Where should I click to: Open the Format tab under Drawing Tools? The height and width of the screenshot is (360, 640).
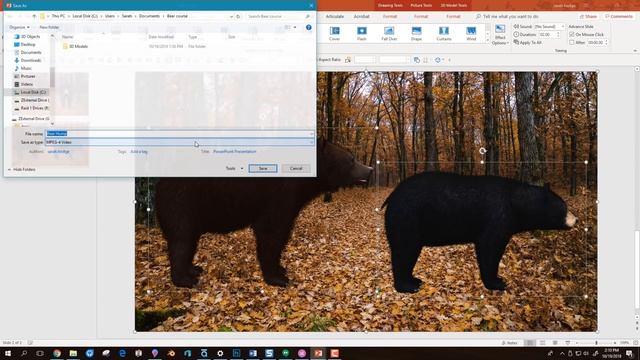(390, 16)
